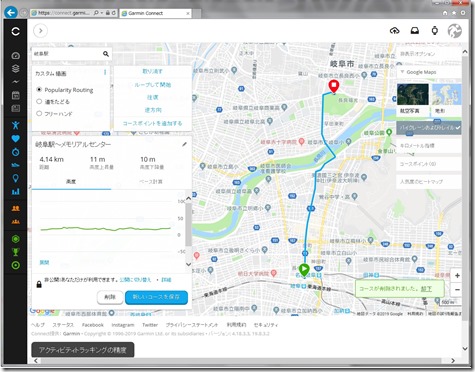Open the dashboard gauge icon in sidebar
This screenshot has height=372, width=475.
[16, 56]
